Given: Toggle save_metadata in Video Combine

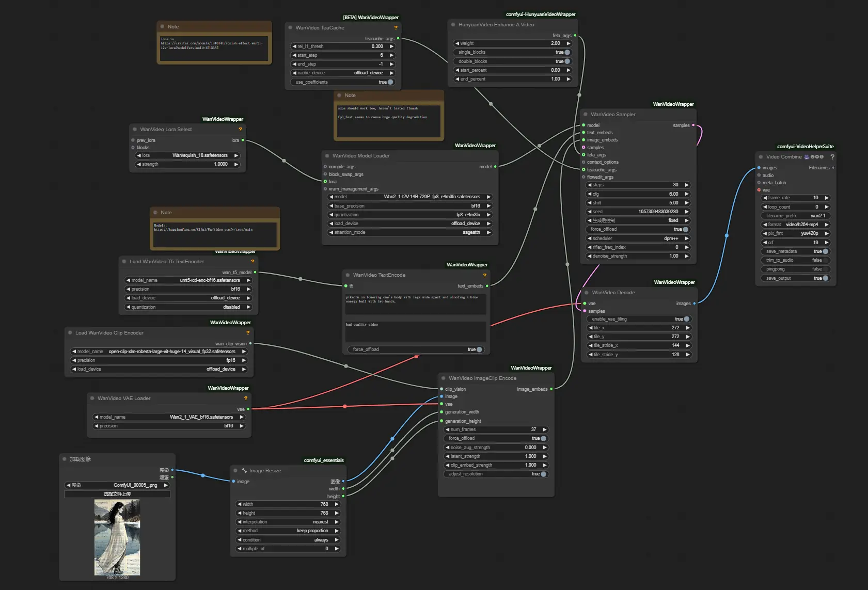Looking at the screenshot, I should pyautogui.click(x=825, y=251).
